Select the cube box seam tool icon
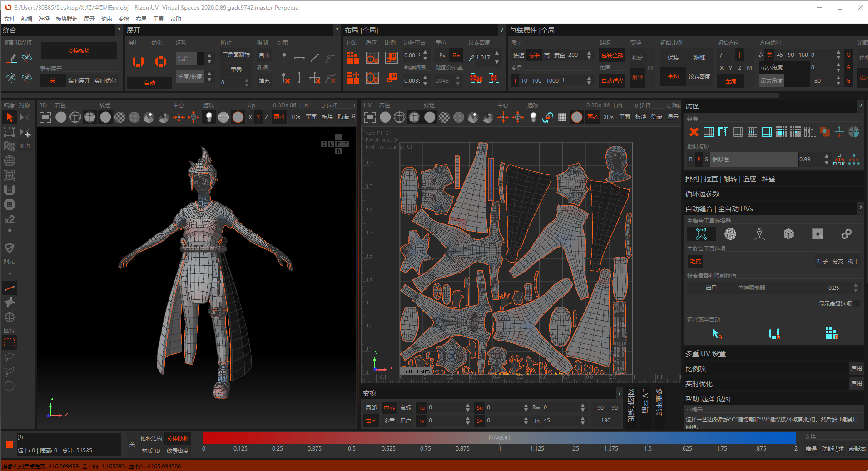Screen dimensions: 868x471 (788, 234)
